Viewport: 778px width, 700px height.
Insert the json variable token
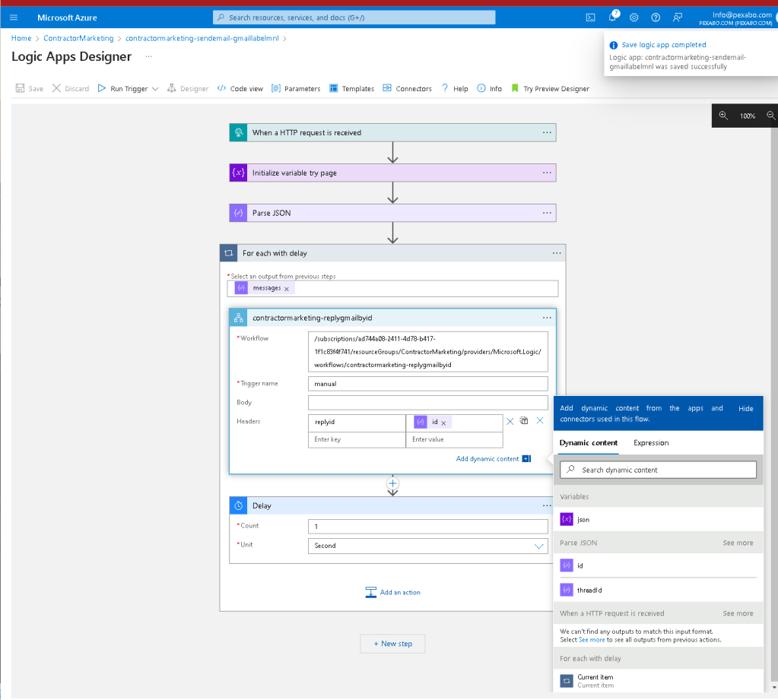(658, 520)
